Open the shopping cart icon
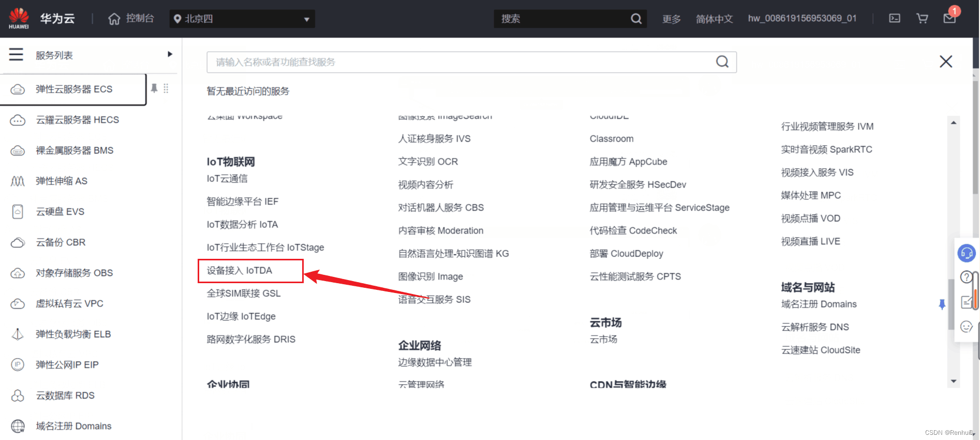The width and height of the screenshot is (980, 440). (x=922, y=19)
